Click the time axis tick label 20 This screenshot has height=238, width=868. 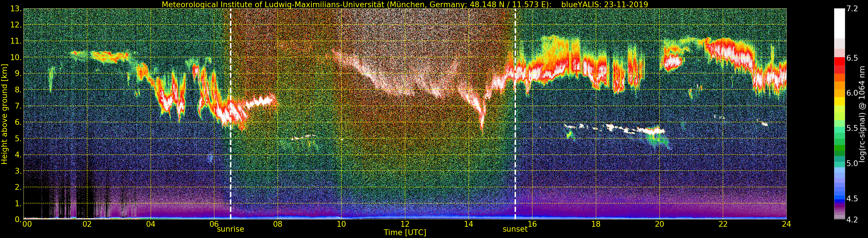point(659,224)
